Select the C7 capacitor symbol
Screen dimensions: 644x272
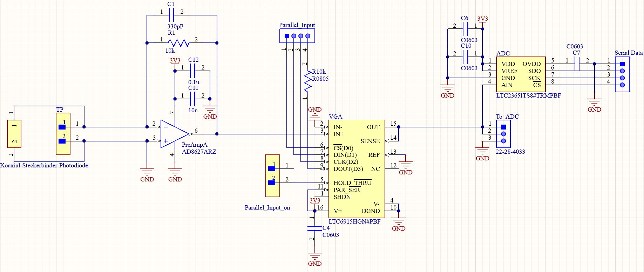point(577,64)
